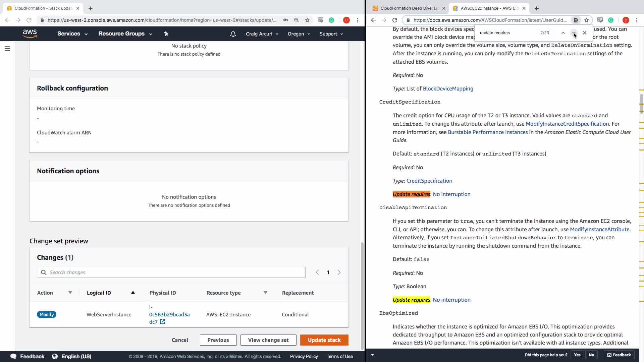The height and width of the screenshot is (362, 644).
Task: Switch to CloudFormation Deep Dive tab
Action: click(x=409, y=8)
